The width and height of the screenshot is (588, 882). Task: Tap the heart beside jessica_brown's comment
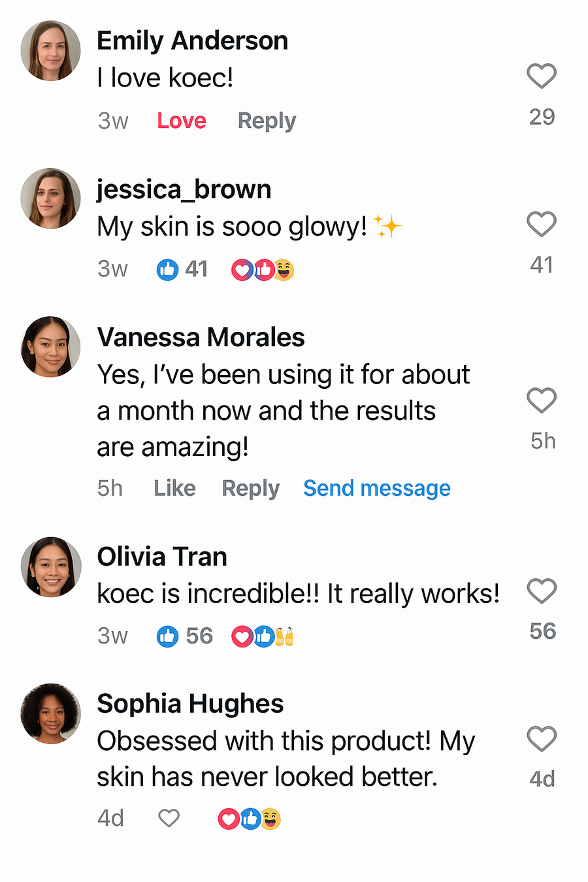(x=541, y=225)
